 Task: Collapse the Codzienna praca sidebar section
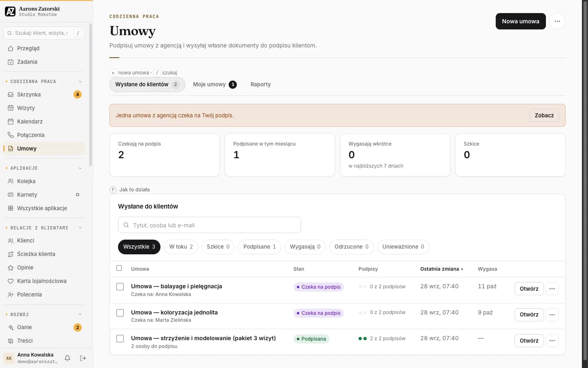click(x=80, y=81)
